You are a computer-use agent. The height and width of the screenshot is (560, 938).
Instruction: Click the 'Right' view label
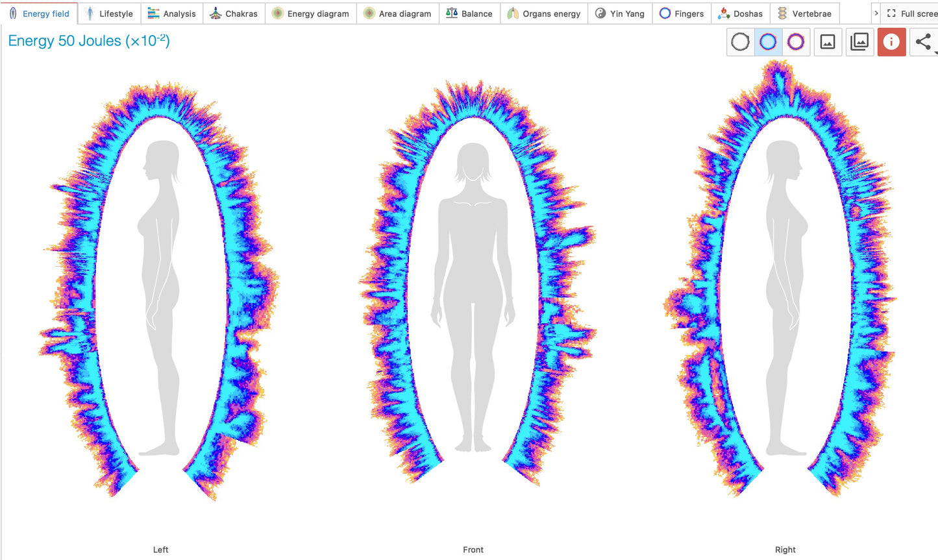785,550
